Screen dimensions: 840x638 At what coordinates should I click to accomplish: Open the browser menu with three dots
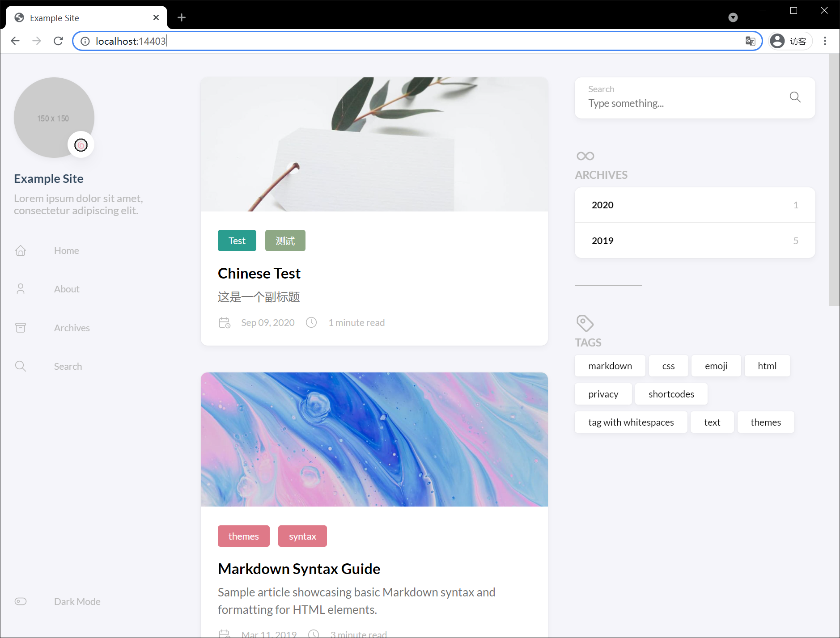[825, 41]
